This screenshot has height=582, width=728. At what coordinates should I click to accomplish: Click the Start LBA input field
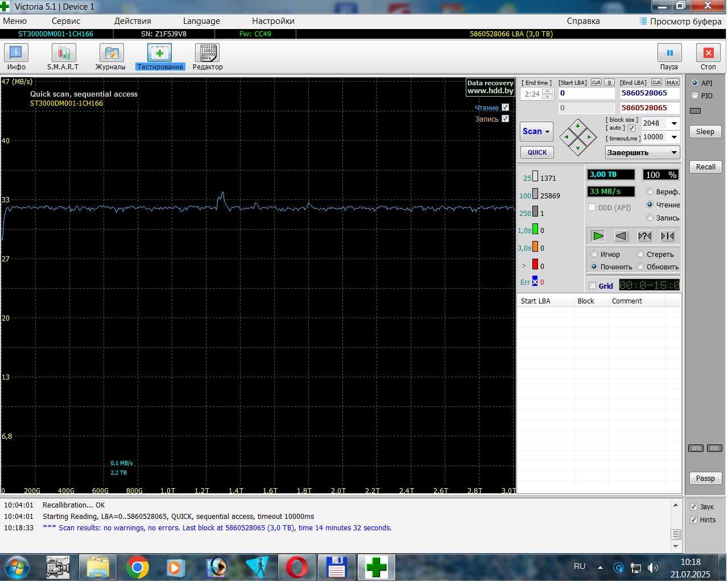[586, 93]
